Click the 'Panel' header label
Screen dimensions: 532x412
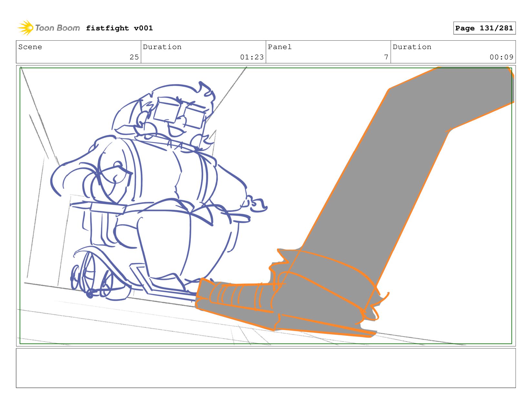tap(280, 47)
